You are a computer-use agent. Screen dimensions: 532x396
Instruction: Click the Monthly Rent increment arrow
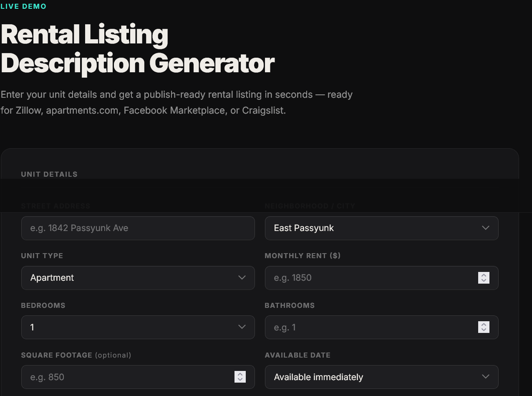(484, 275)
